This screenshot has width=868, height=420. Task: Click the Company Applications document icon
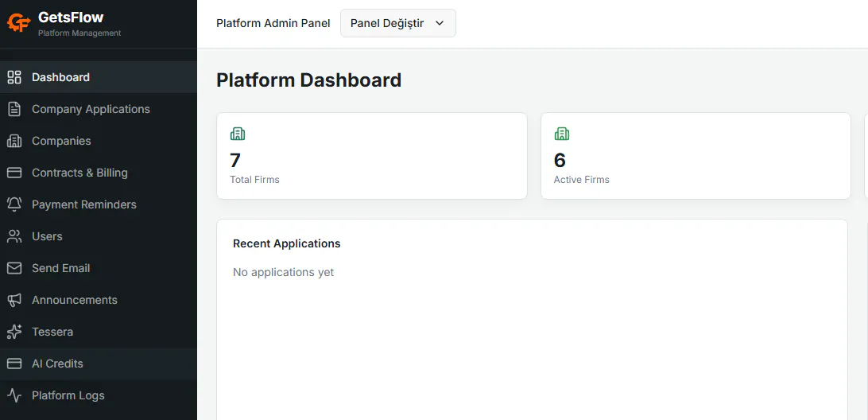click(14, 109)
